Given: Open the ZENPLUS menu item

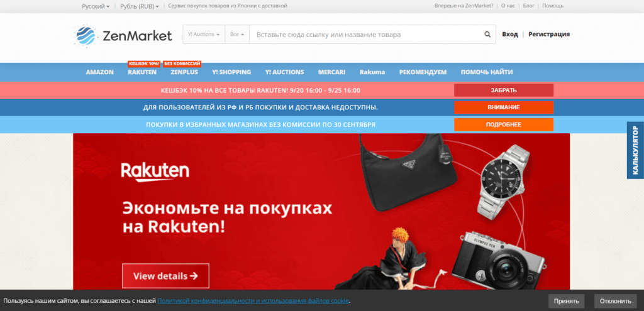Looking at the screenshot, I should [184, 72].
